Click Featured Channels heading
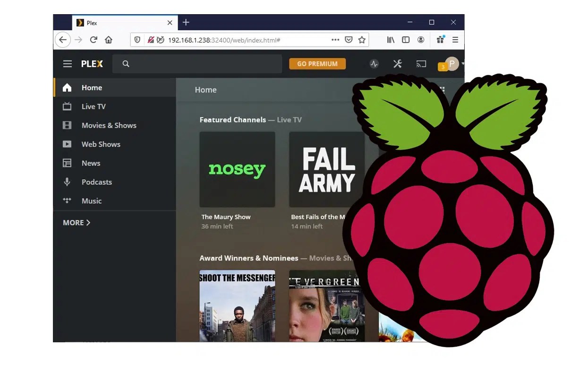Image resolution: width=588 pixels, height=365 pixels. (232, 120)
